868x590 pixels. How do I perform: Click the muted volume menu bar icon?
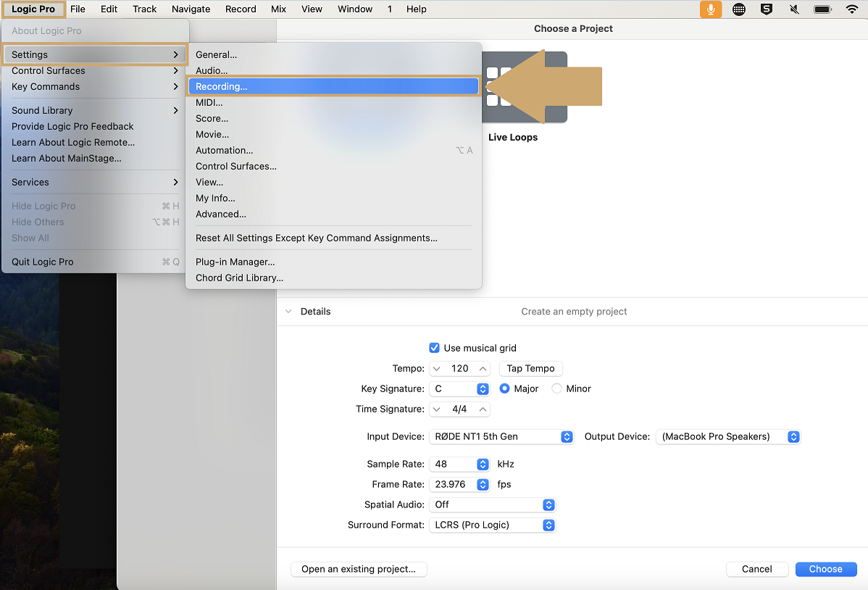point(794,9)
